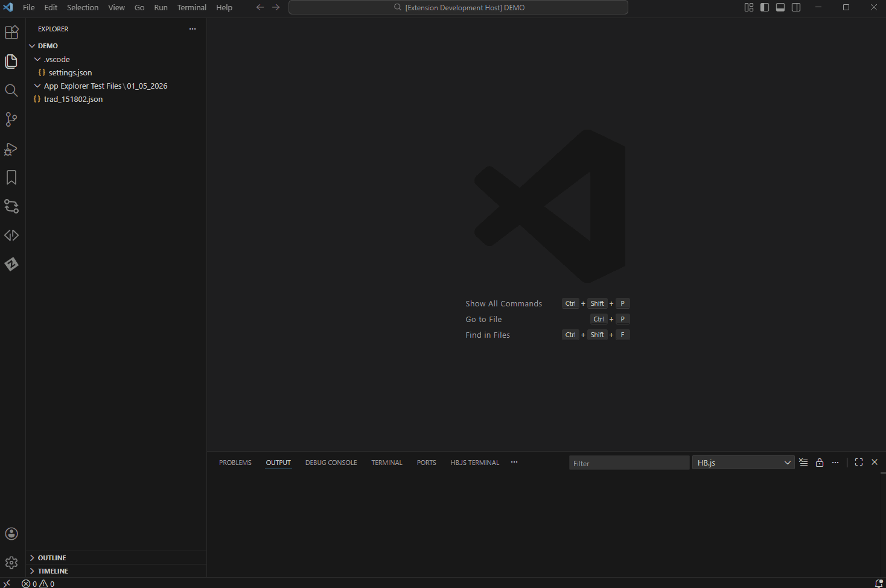Screen dimensions: 886x588
Task: Open the HB.js output channel dropdown
Action: point(743,463)
